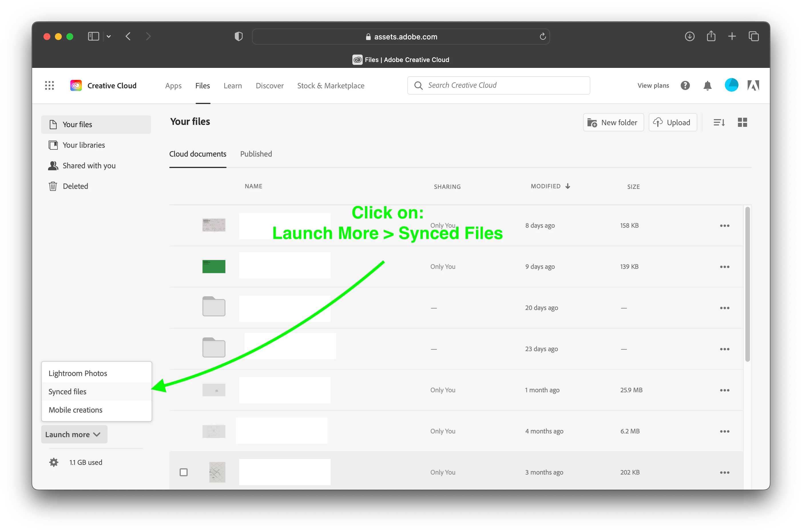Click Safari's page reload icon
The height and width of the screenshot is (532, 802).
(543, 37)
